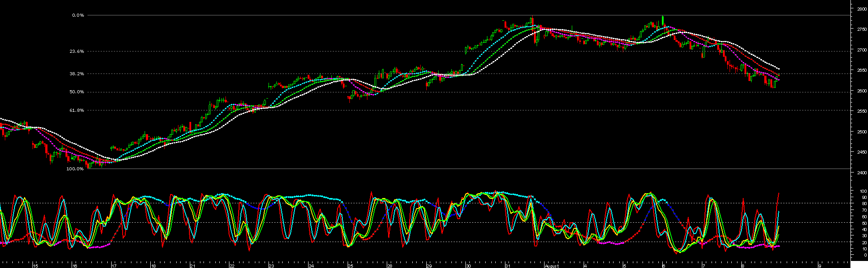The image size is (868, 268).
Task: Click the date axis label 9
Action: tap(819, 266)
